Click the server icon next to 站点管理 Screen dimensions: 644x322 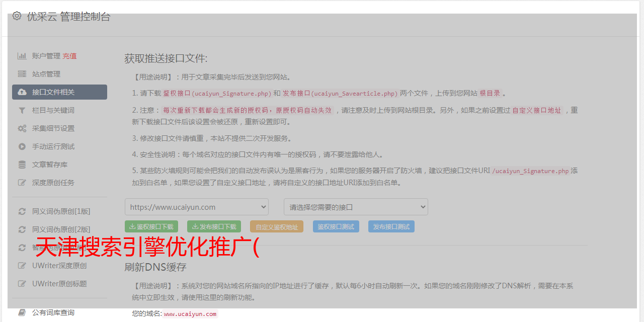pyautogui.click(x=22, y=74)
